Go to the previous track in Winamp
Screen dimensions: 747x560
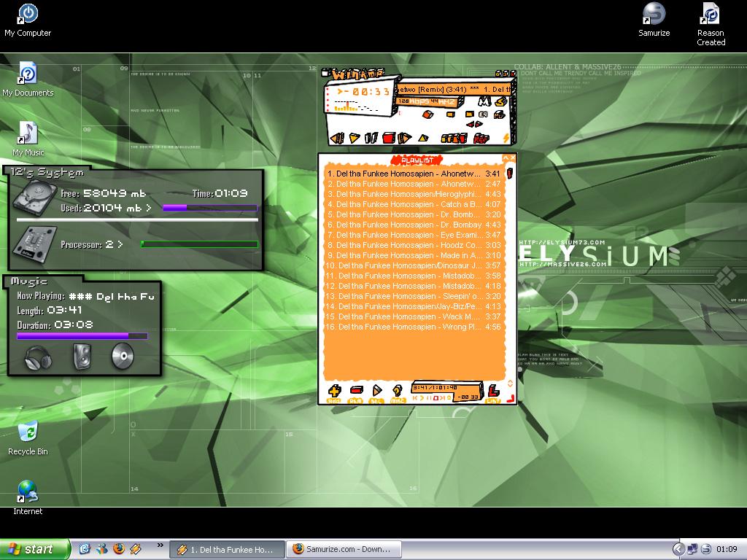point(338,138)
